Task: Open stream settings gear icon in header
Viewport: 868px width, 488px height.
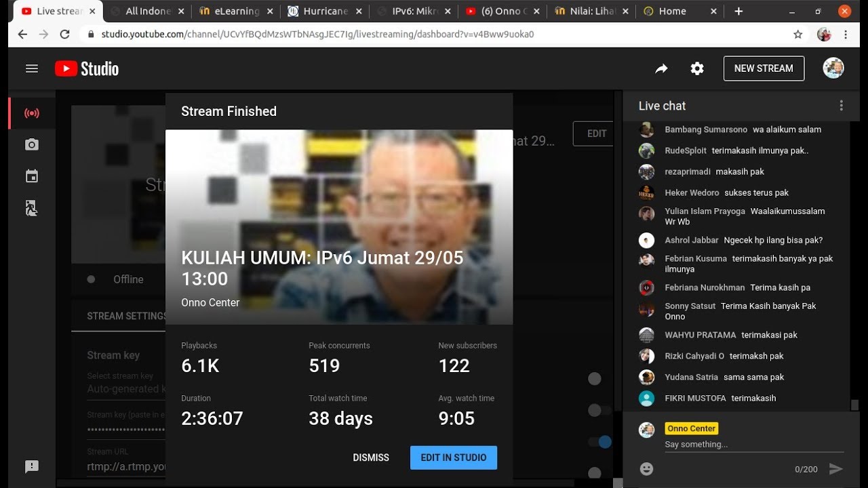Action: click(697, 68)
